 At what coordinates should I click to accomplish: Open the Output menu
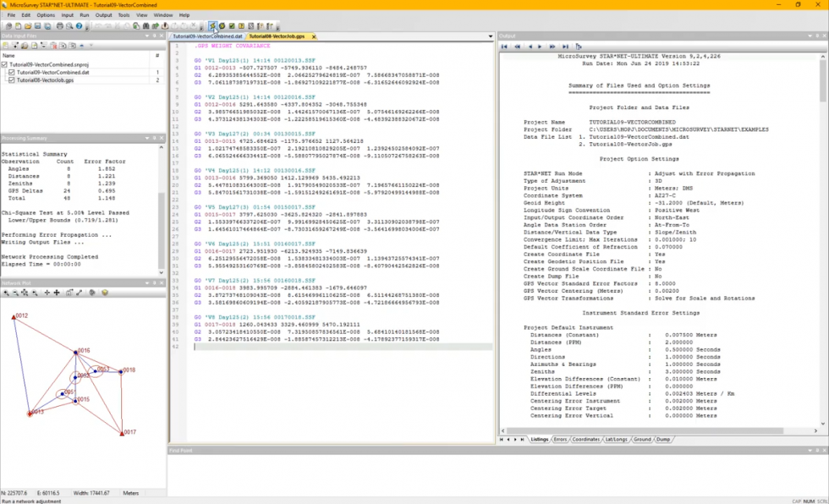(103, 14)
